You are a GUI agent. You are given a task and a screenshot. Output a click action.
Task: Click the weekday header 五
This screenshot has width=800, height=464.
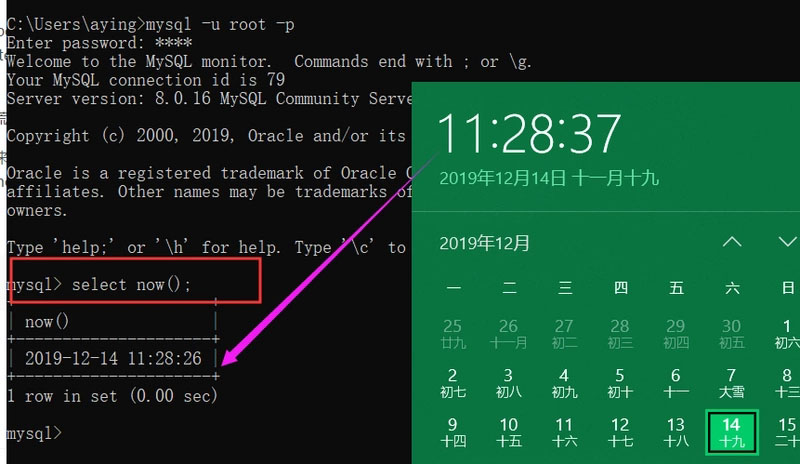click(677, 288)
